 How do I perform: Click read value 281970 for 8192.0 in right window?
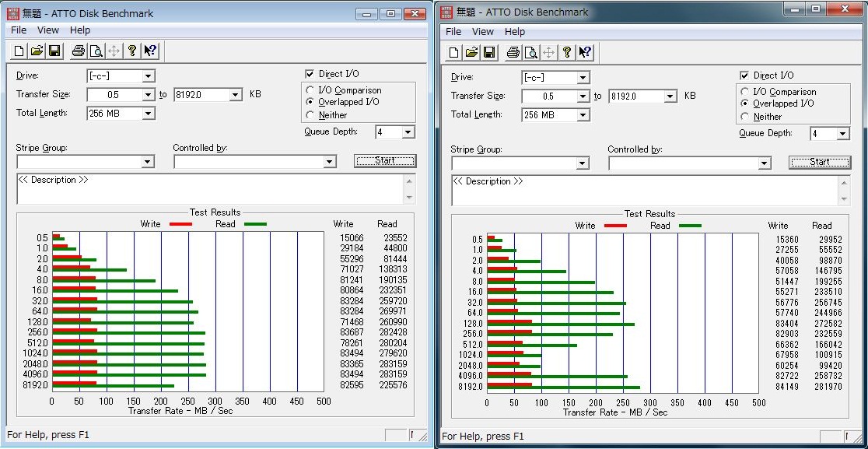tap(827, 387)
